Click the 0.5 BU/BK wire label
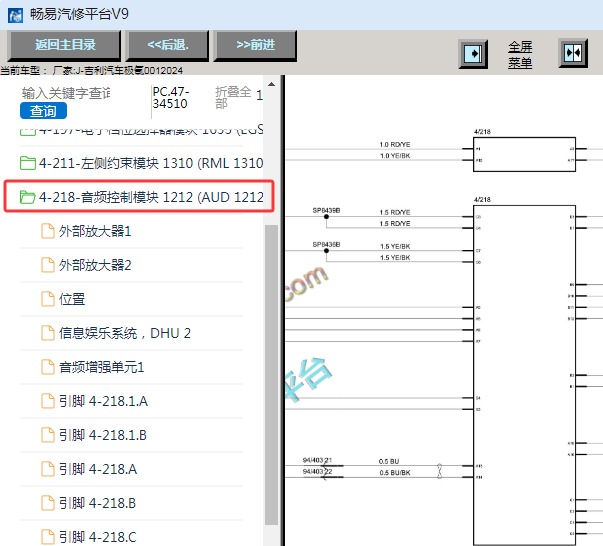 [x=395, y=473]
